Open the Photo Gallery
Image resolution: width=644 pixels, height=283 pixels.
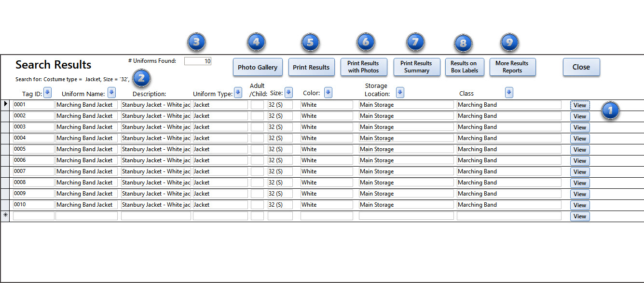click(258, 67)
